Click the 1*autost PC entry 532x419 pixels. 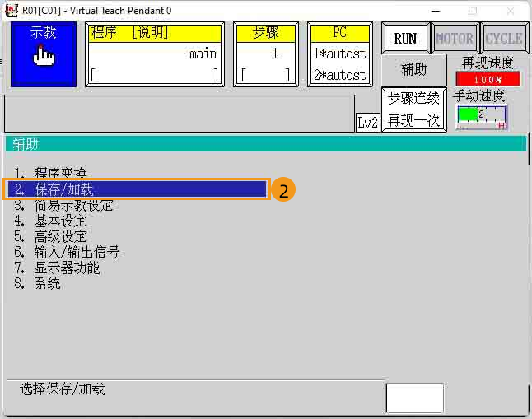(339, 54)
